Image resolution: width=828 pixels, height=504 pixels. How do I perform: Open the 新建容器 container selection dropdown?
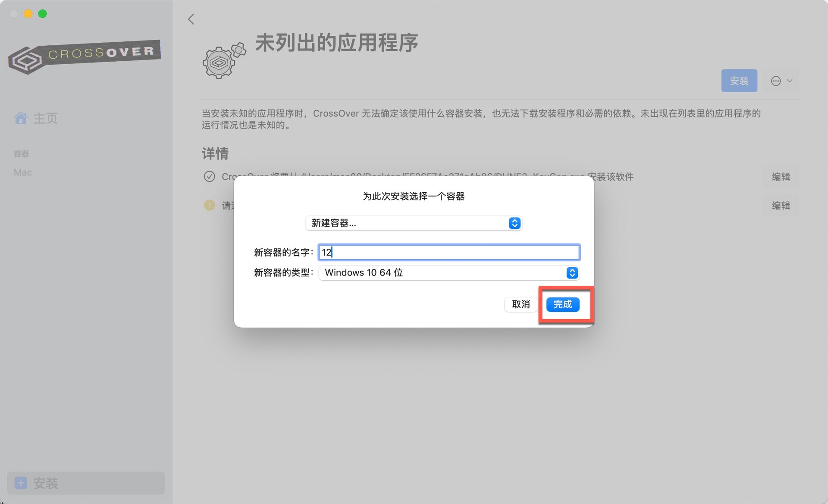click(414, 223)
